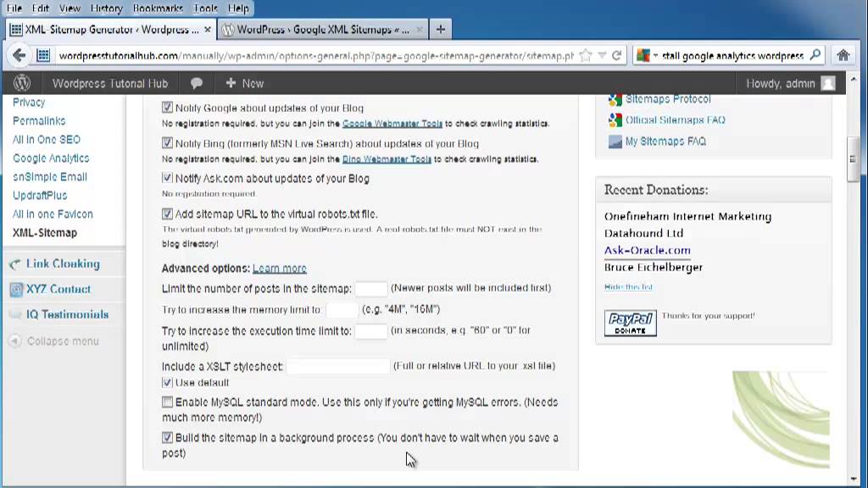
Task: Click the XYZ Contact menu icon
Action: point(16,290)
